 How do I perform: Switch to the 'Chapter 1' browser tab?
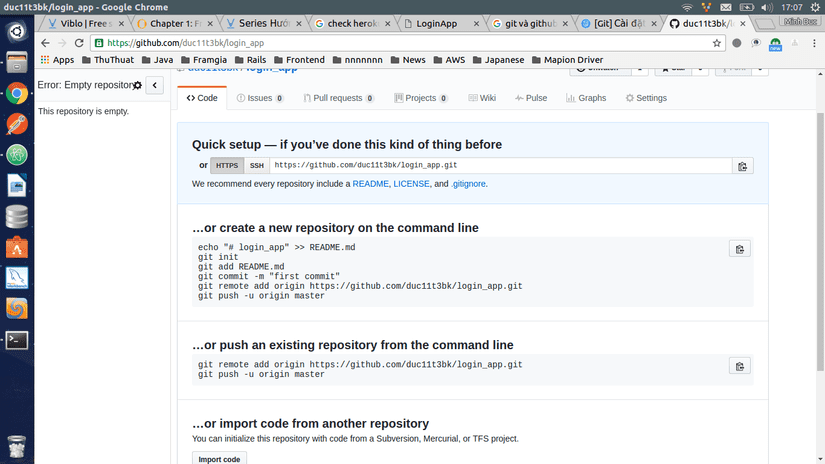click(x=176, y=24)
